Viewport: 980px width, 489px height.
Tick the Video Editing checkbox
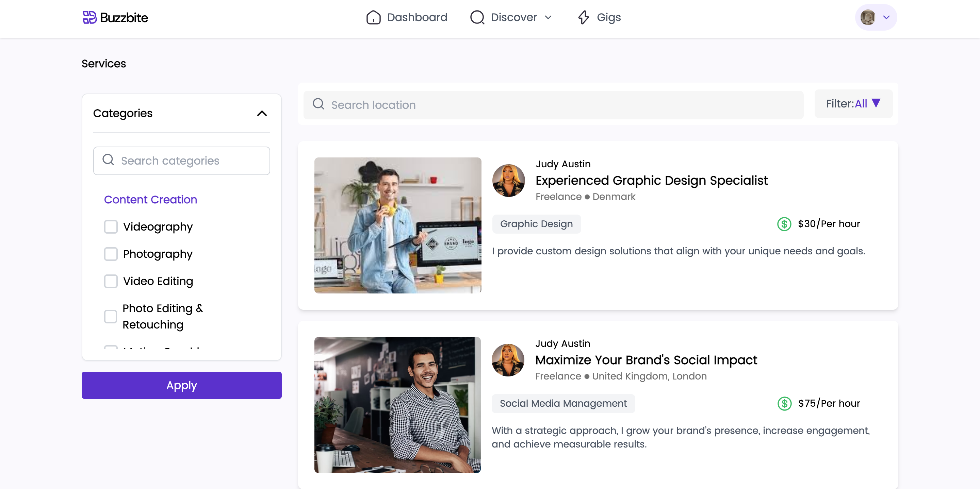(111, 281)
